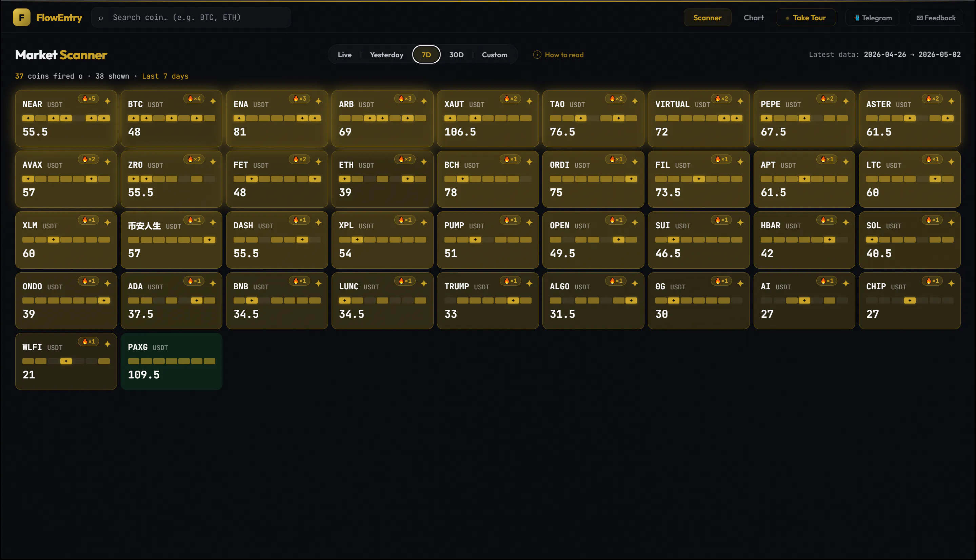Viewport: 976px width, 560px height.
Task: Click the sparkle icon on the SOL card
Action: [x=951, y=223]
